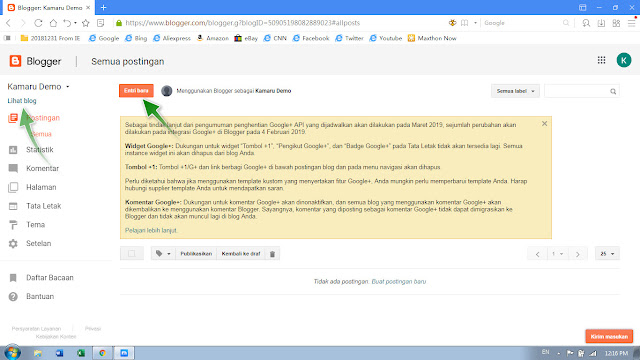Click the Halaman sidebar icon

tap(13, 187)
